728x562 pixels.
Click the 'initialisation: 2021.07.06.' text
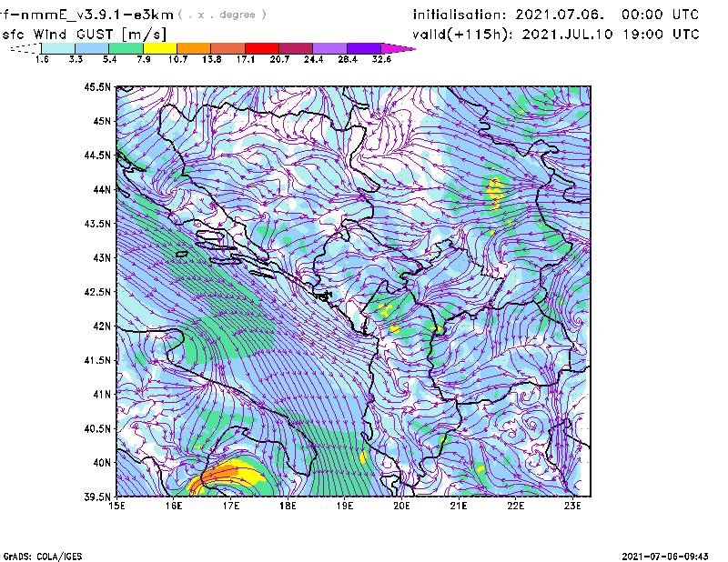pos(509,15)
